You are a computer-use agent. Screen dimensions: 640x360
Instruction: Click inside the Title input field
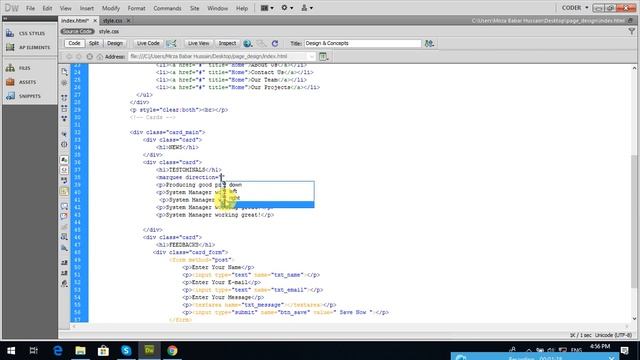click(362, 43)
